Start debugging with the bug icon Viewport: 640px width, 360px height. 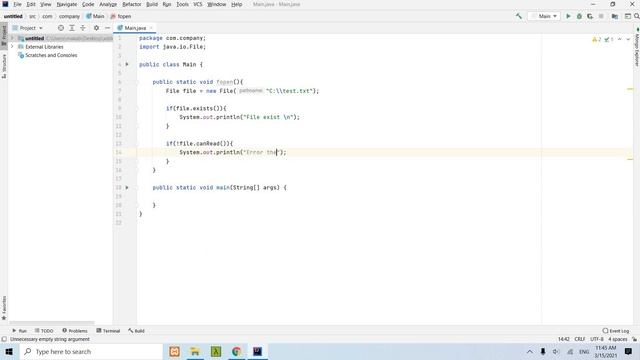(x=579, y=16)
